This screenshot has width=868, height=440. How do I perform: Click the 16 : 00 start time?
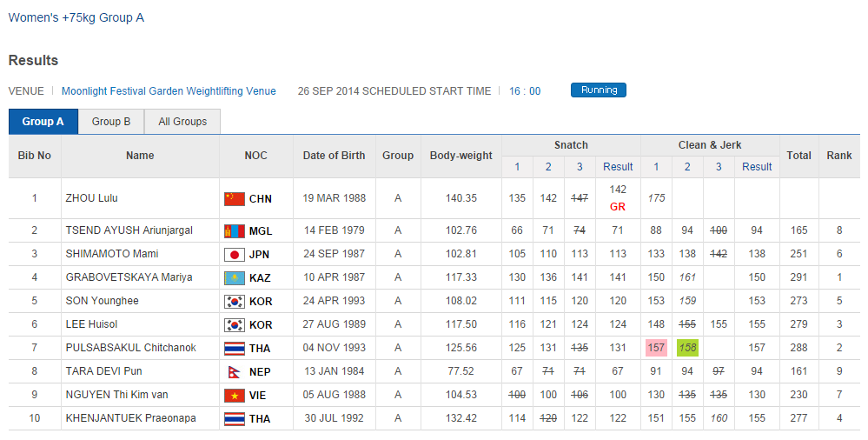525,91
